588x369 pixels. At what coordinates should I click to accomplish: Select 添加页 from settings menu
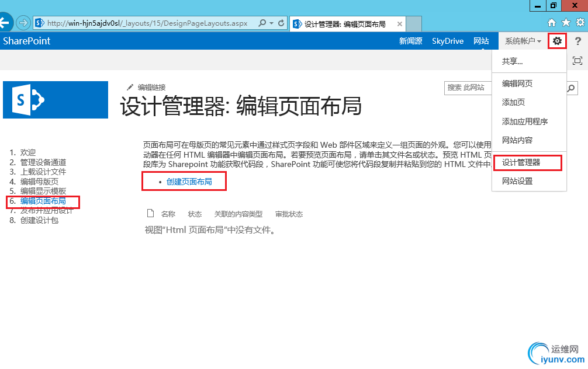coord(529,102)
